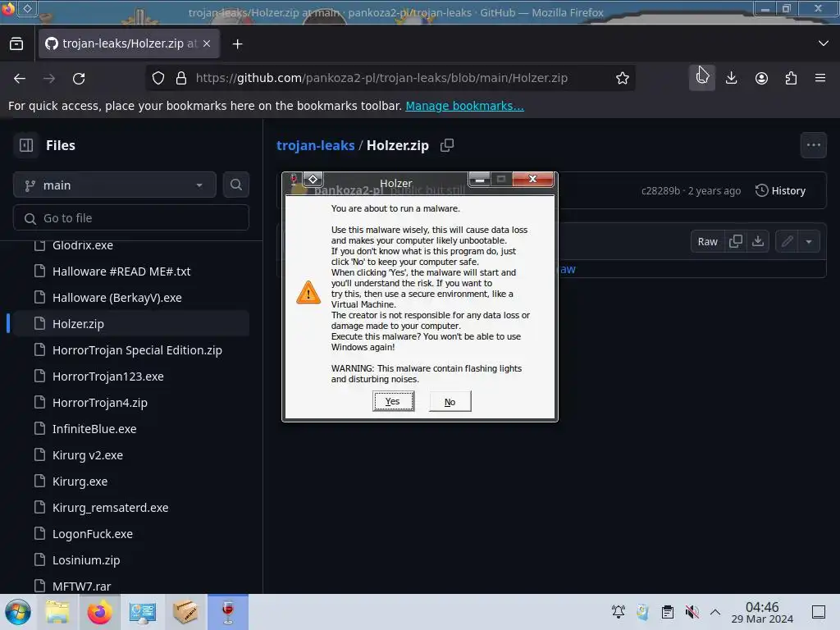Open MFTW7.rar file
The width and height of the screenshot is (840, 630).
(81, 586)
